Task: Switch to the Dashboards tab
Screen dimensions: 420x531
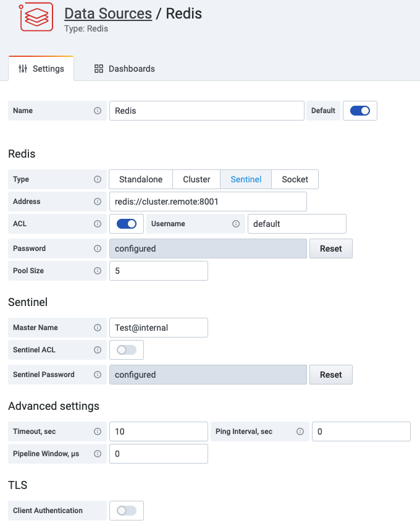Action: point(125,69)
